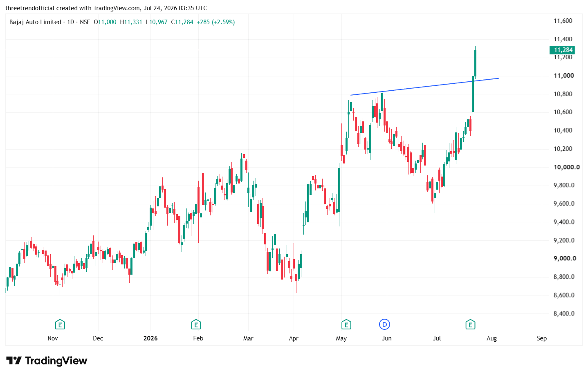The height and width of the screenshot is (376, 588).
Task: Click the 8,800.0 price axis label
Action: (x=564, y=277)
